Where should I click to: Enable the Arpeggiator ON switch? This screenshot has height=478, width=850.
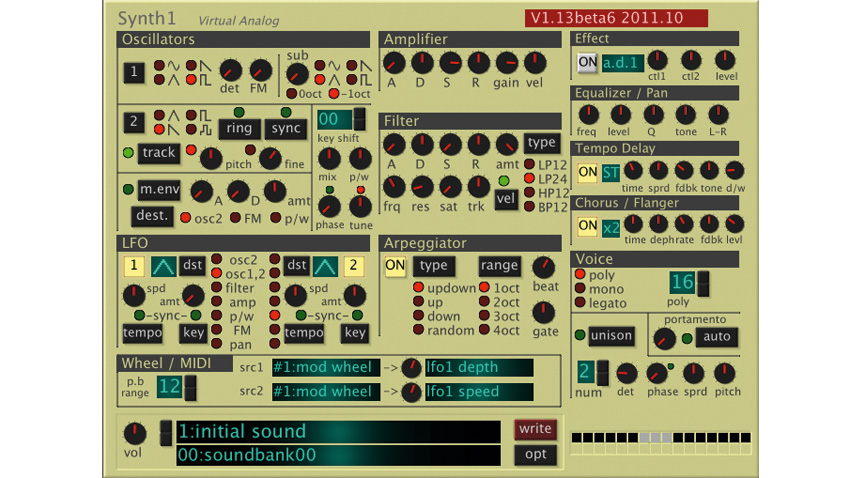(395, 266)
